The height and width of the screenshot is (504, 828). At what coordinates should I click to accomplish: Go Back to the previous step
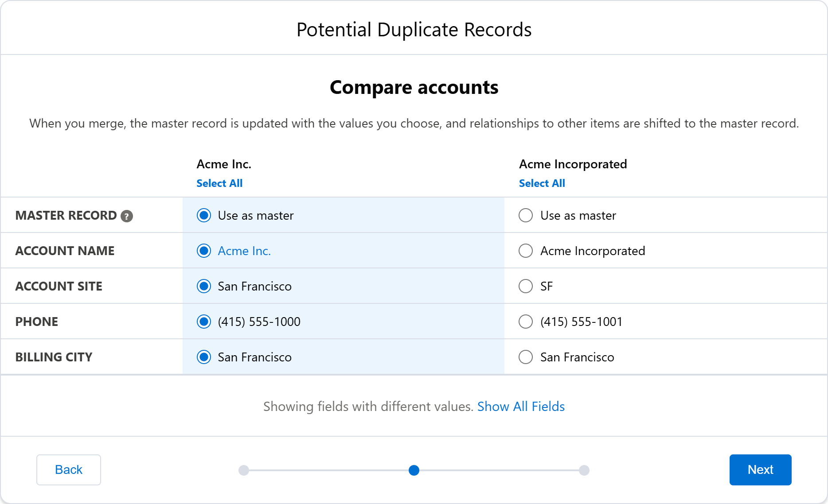point(68,469)
